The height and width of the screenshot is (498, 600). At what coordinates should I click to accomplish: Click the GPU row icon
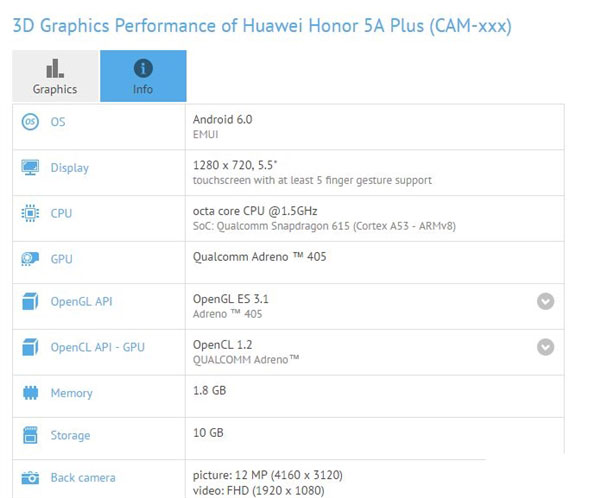click(x=30, y=259)
